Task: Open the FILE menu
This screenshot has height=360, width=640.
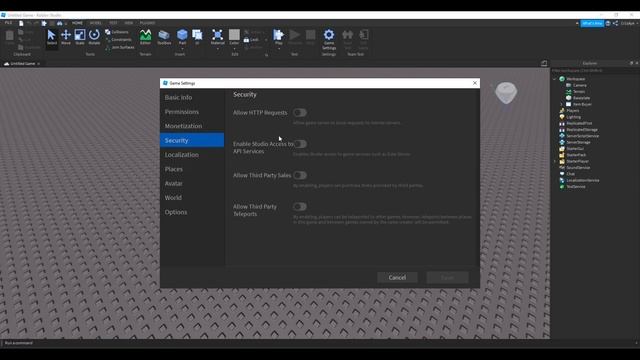Action: point(8,23)
